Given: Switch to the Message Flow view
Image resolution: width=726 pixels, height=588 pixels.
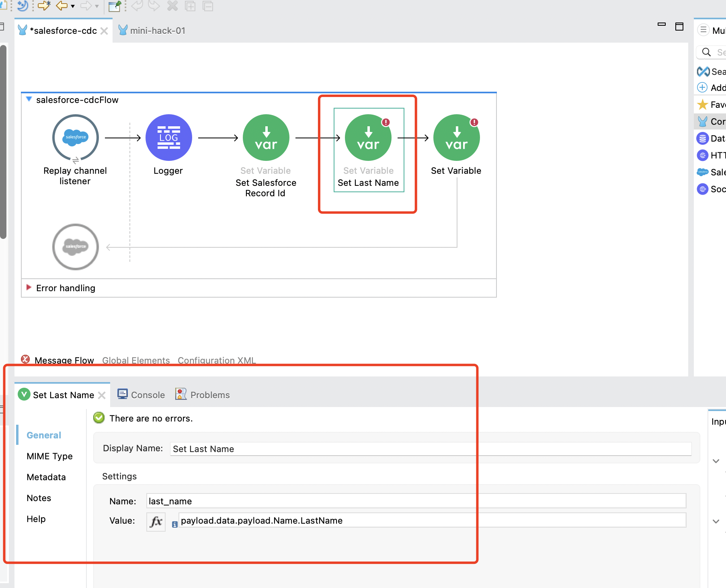Looking at the screenshot, I should point(64,360).
